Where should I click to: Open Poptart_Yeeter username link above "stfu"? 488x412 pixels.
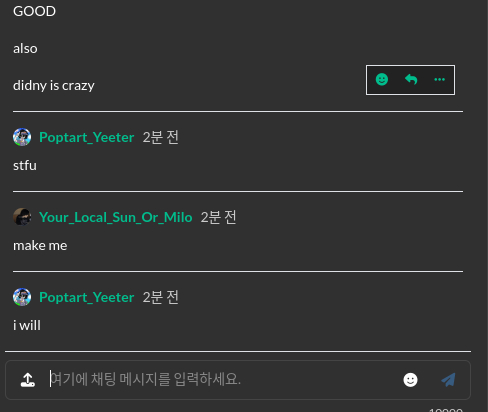click(x=87, y=137)
